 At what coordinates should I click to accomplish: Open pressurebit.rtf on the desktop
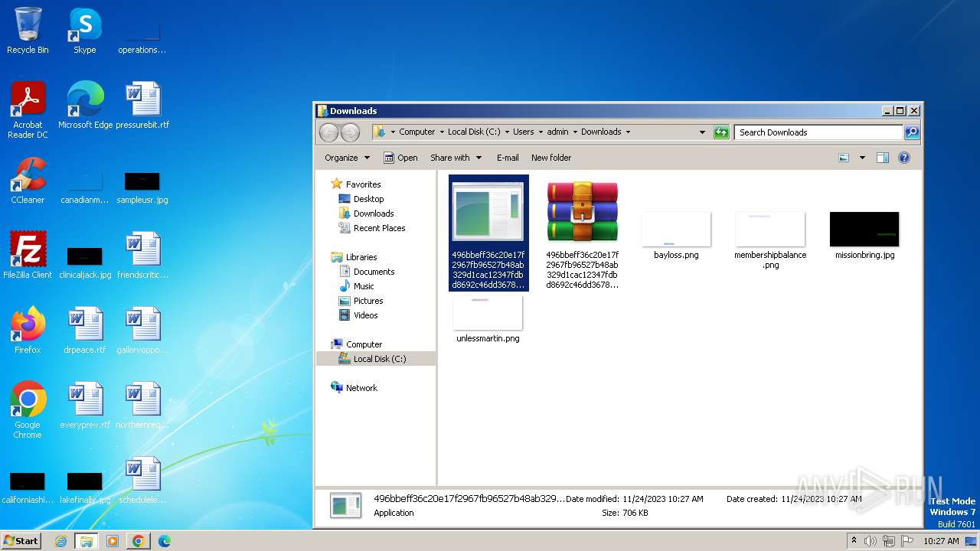pyautogui.click(x=142, y=105)
